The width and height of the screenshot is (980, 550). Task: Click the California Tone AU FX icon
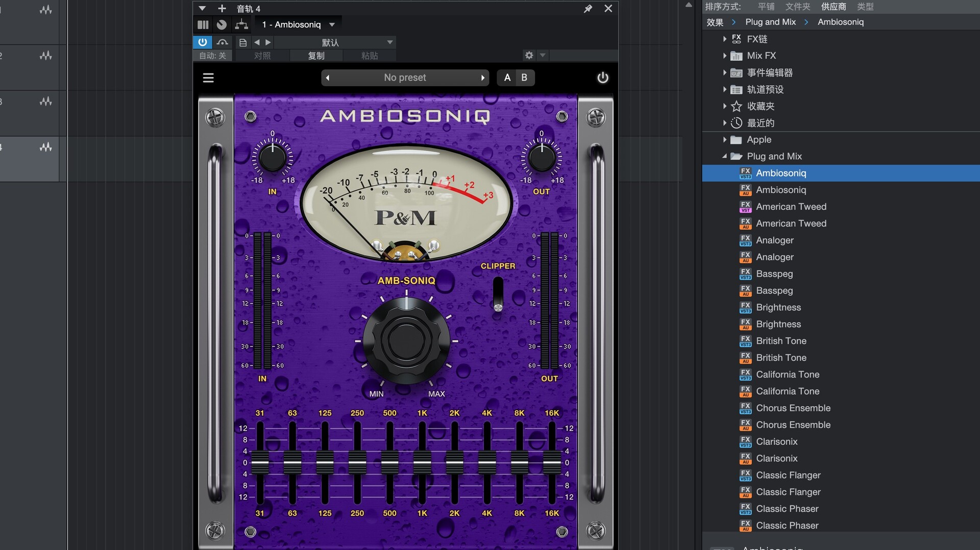click(746, 391)
